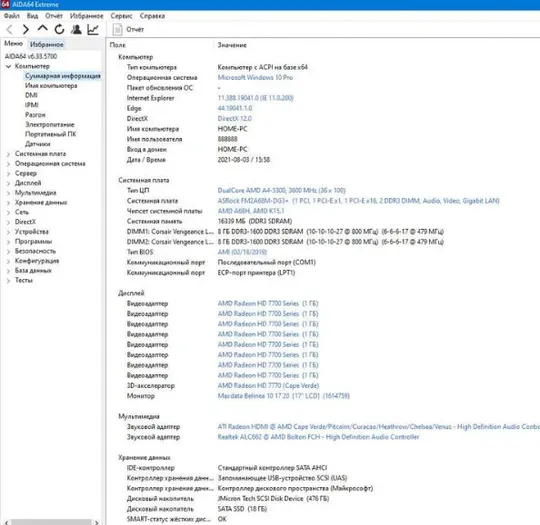Open the Microsoft Windows 10 Pro link
The image size is (540, 525).
255,78
